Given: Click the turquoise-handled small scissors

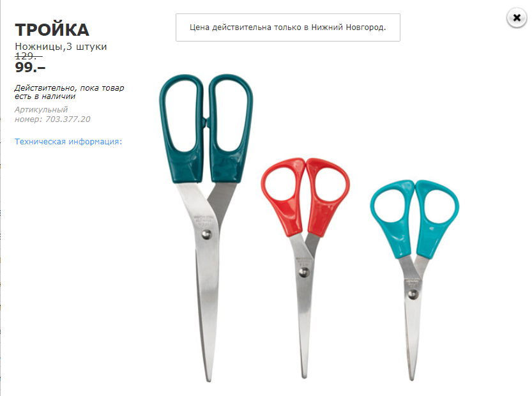Looking at the screenshot, I should click(414, 280).
